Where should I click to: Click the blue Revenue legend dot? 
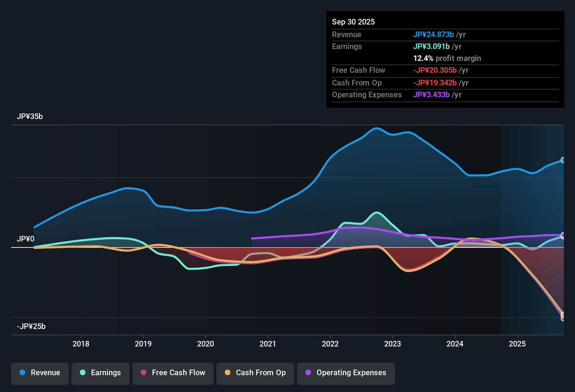[x=22, y=373]
